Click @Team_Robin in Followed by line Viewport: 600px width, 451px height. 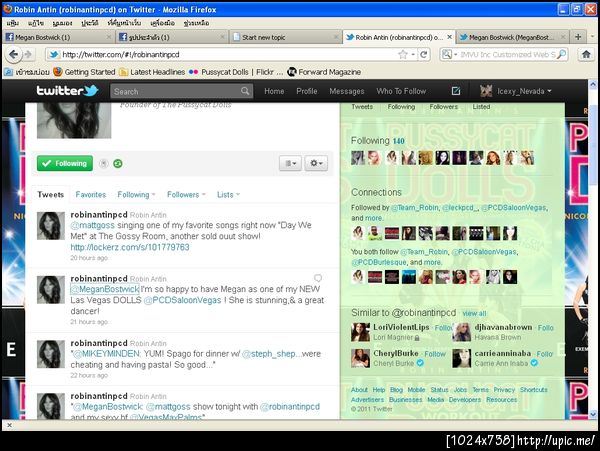414,207
